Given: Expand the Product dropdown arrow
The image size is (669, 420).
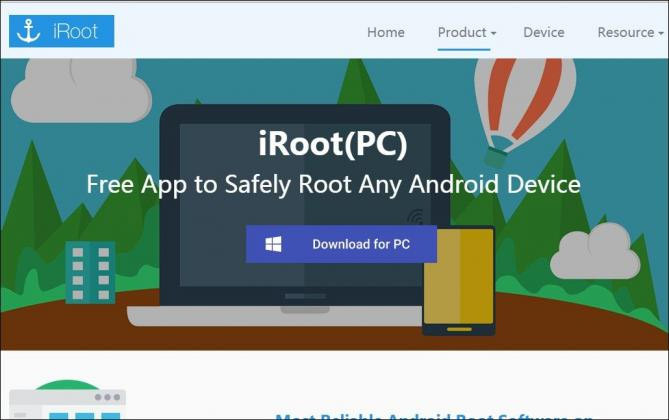Looking at the screenshot, I should click(494, 33).
